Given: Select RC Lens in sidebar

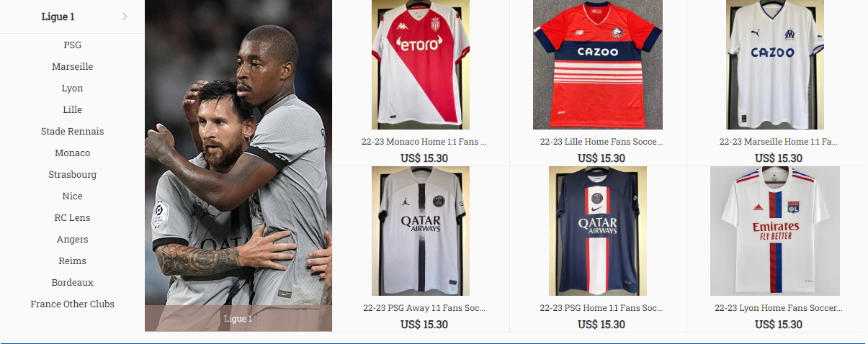Looking at the screenshot, I should click(x=72, y=217).
